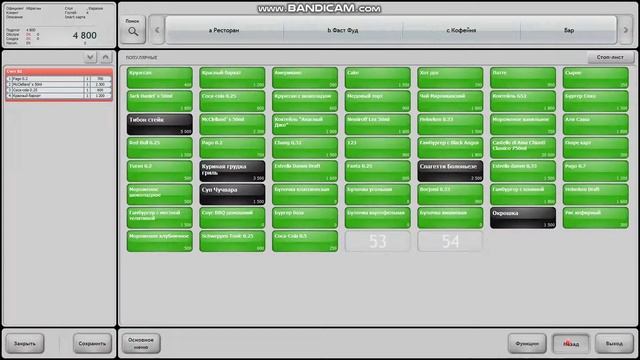Add Латте item to order
The height and width of the screenshot is (360, 640).
[523, 78]
